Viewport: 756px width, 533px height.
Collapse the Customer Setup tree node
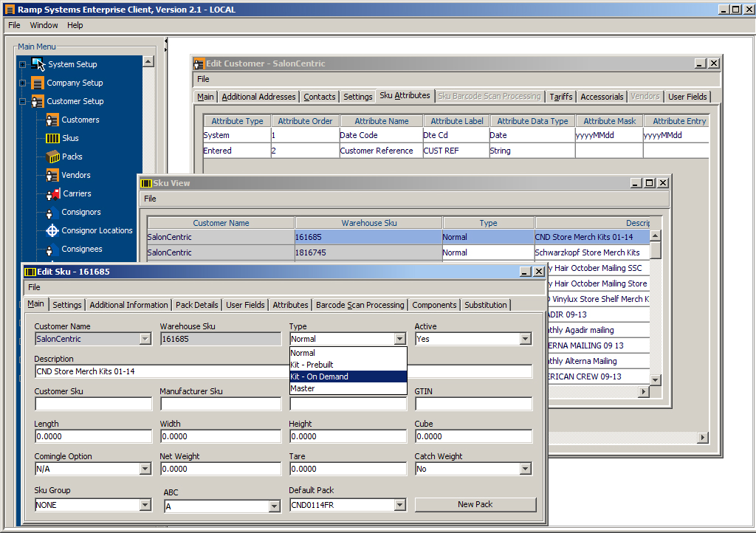pos(22,101)
